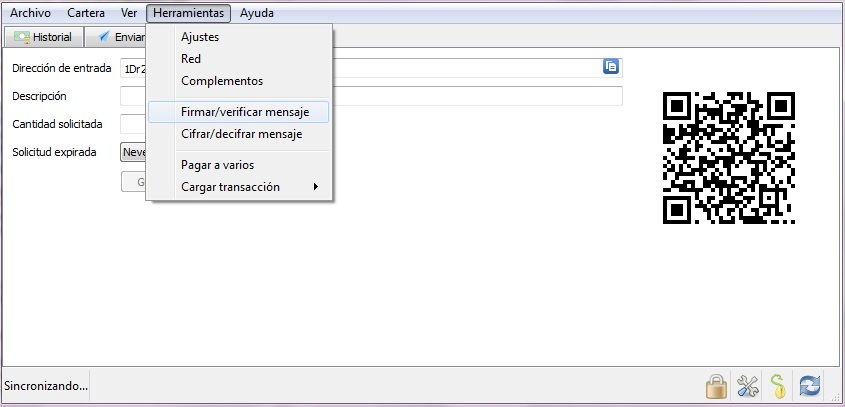Open the Ayuda menu
845x407 pixels.
(257, 13)
